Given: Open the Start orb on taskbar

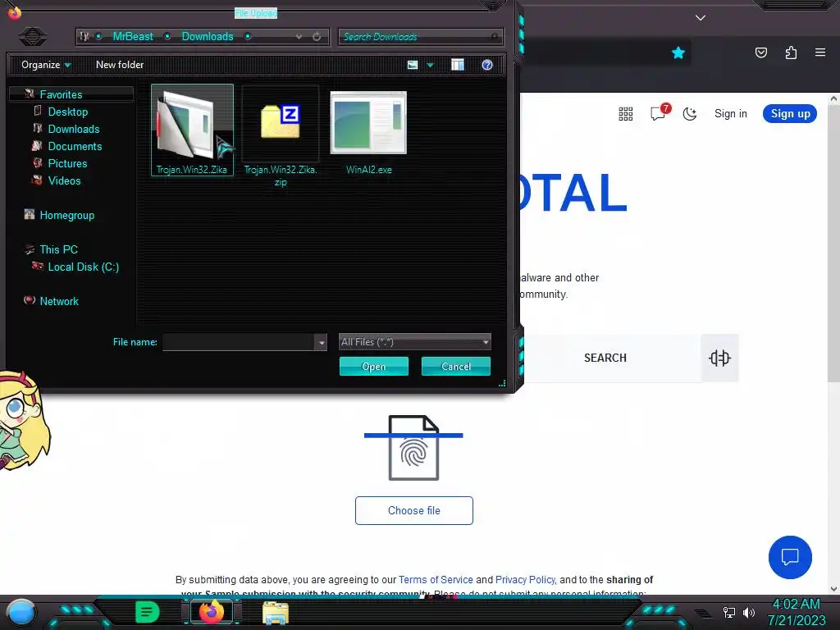Looking at the screenshot, I should 21,612.
